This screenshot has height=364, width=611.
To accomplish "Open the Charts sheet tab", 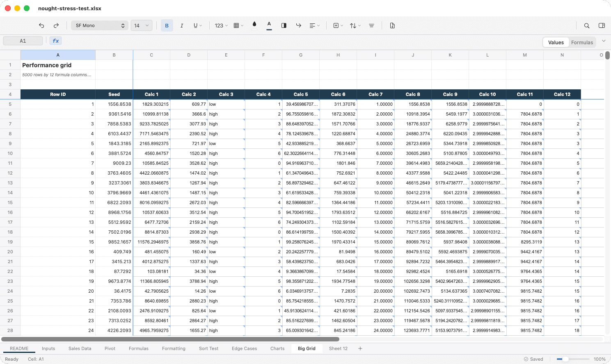I will tap(277, 348).
